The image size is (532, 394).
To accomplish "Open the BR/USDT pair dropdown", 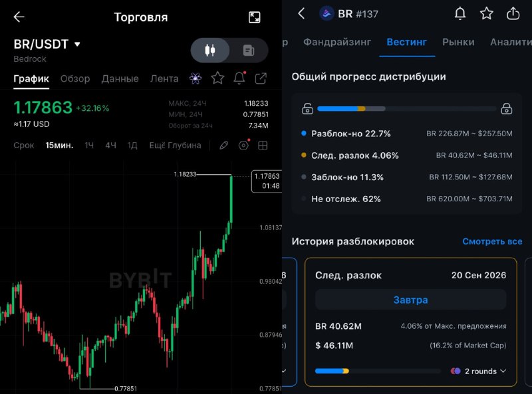I will [x=77, y=45].
